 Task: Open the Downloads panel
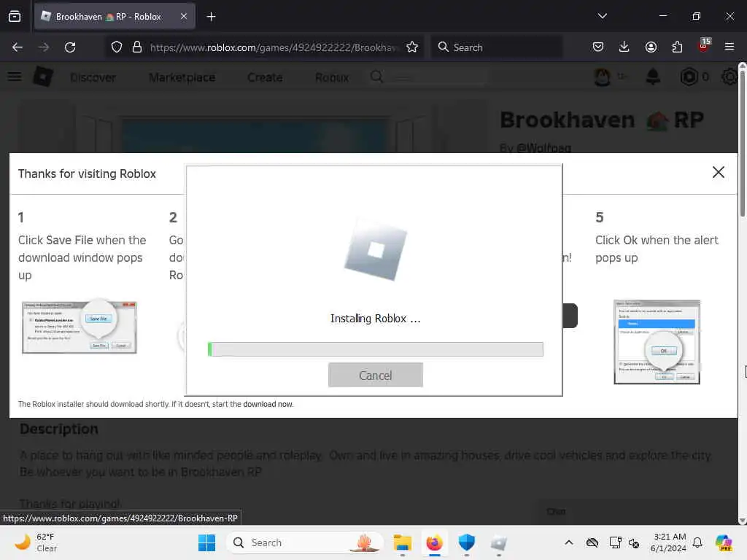(624, 47)
